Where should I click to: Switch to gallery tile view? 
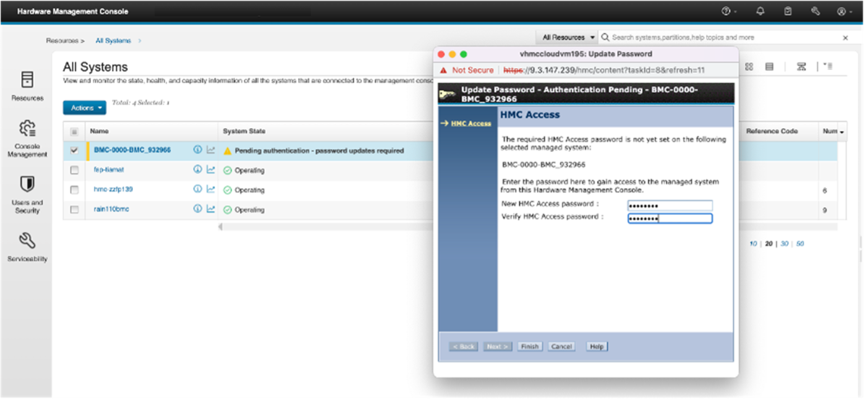pyautogui.click(x=749, y=67)
